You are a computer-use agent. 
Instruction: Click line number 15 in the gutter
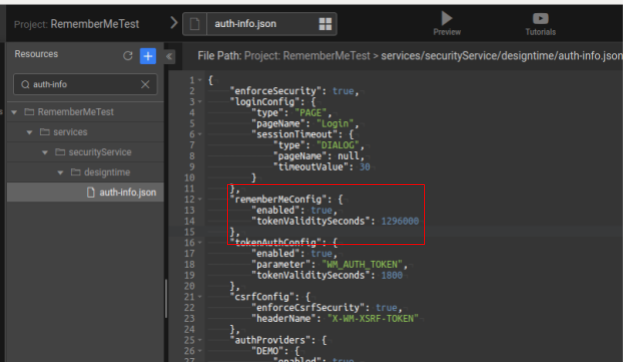(190, 232)
